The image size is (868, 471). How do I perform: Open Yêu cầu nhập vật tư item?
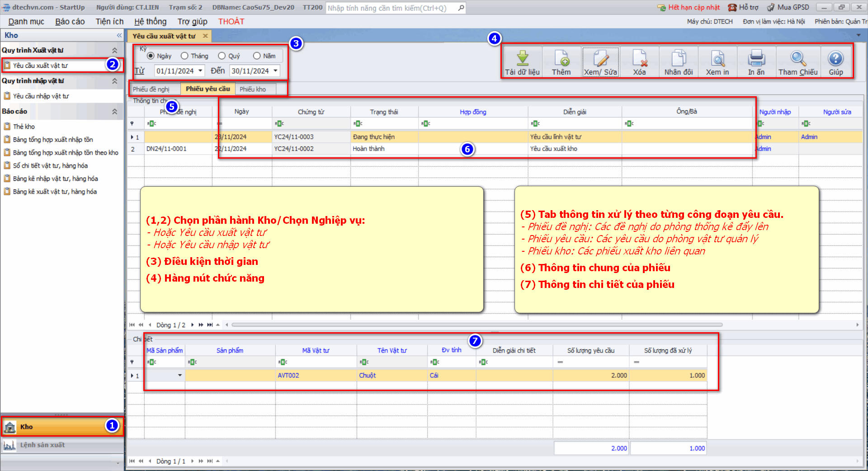coord(41,96)
